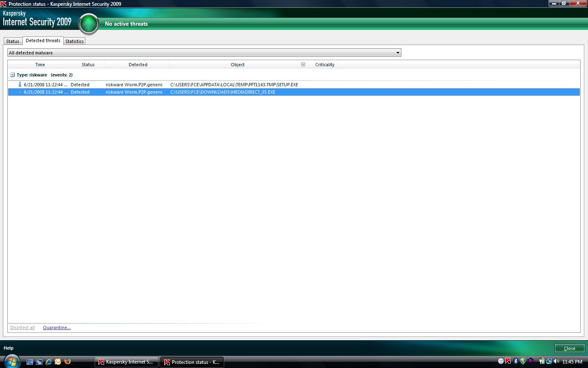Open the All detected malware dropdown
The image size is (588, 368).
point(204,53)
